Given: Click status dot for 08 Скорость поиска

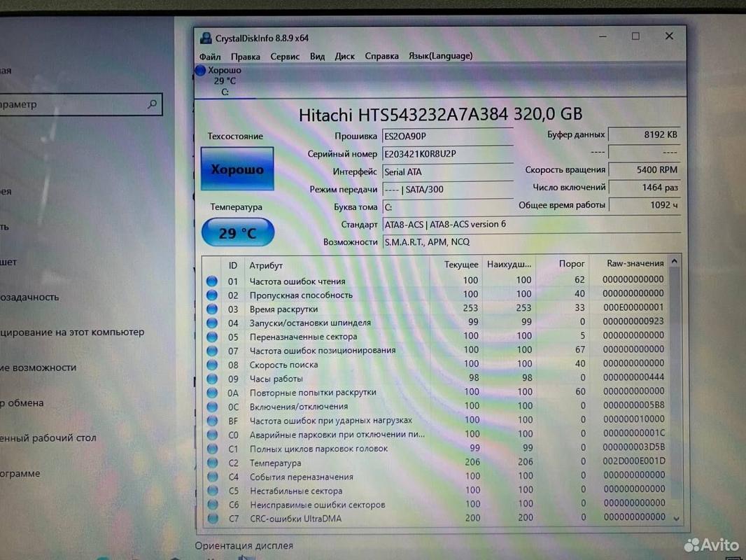Looking at the screenshot, I should [x=212, y=365].
